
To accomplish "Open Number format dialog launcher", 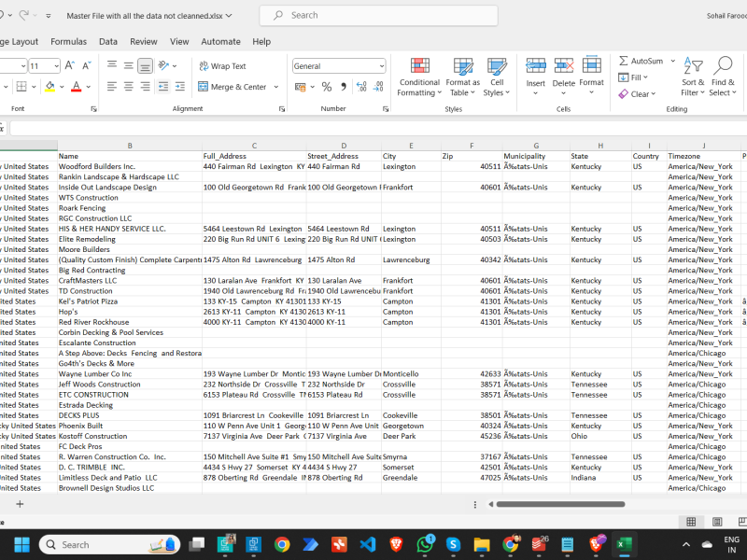I will (386, 109).
